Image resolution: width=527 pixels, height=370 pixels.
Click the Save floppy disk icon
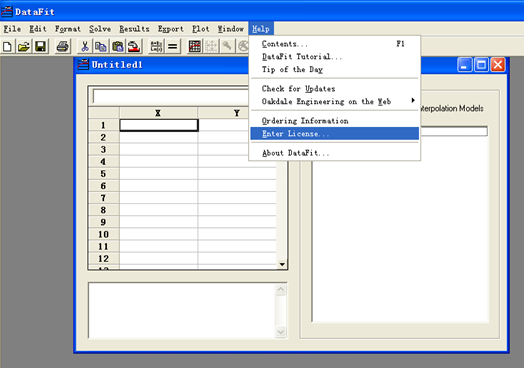[40, 47]
